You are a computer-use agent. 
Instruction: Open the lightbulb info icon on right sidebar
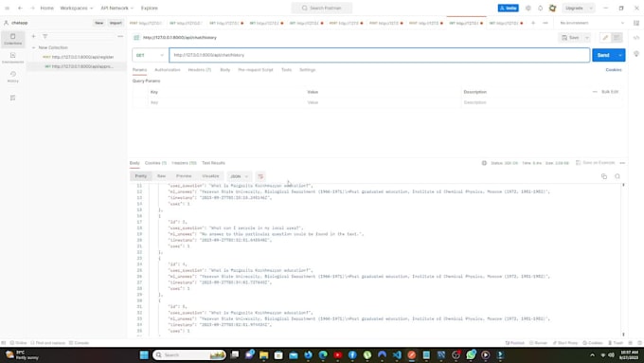(636, 54)
